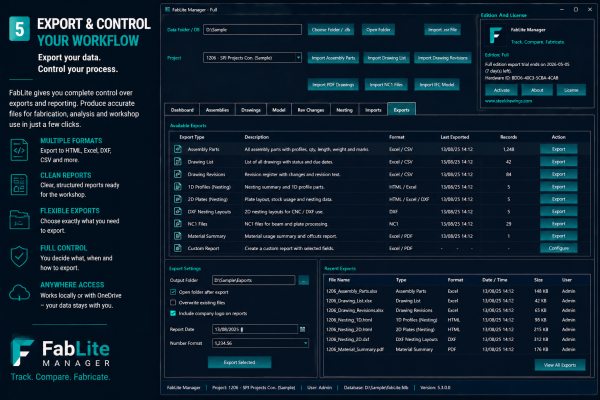The width and height of the screenshot is (600, 400).
Task: Click the Full Control shield icon
Action: (19, 256)
